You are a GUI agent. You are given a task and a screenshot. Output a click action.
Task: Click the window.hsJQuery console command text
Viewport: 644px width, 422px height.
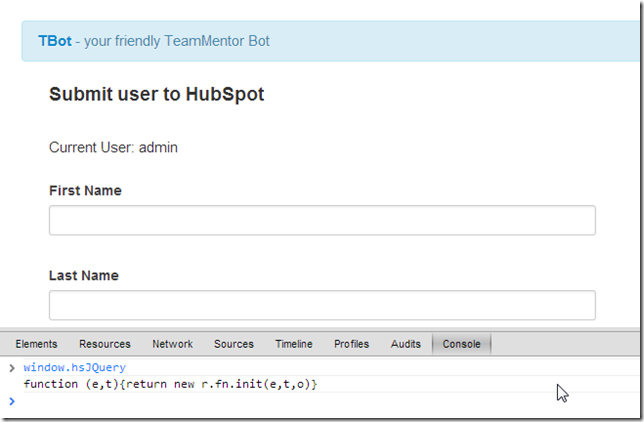click(74, 367)
